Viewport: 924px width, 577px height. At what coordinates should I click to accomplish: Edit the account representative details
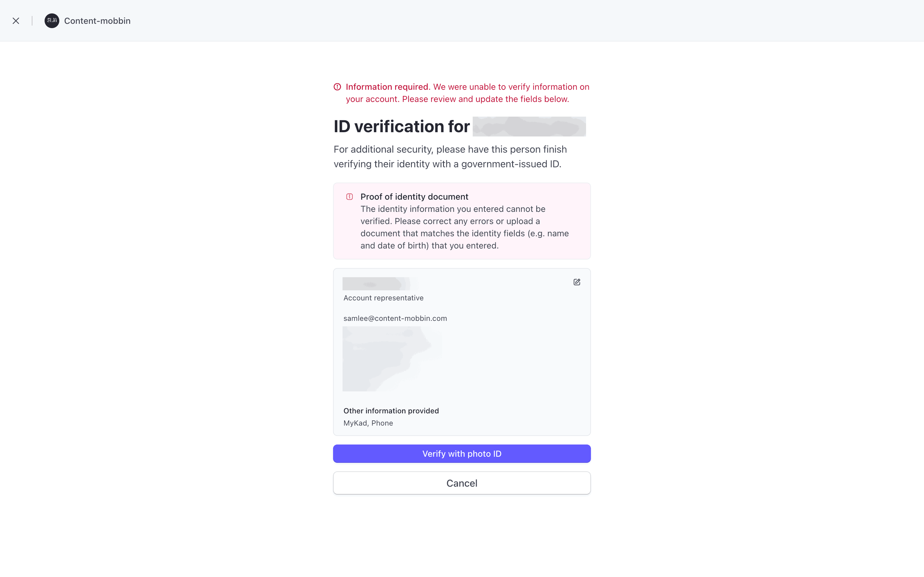(x=577, y=282)
